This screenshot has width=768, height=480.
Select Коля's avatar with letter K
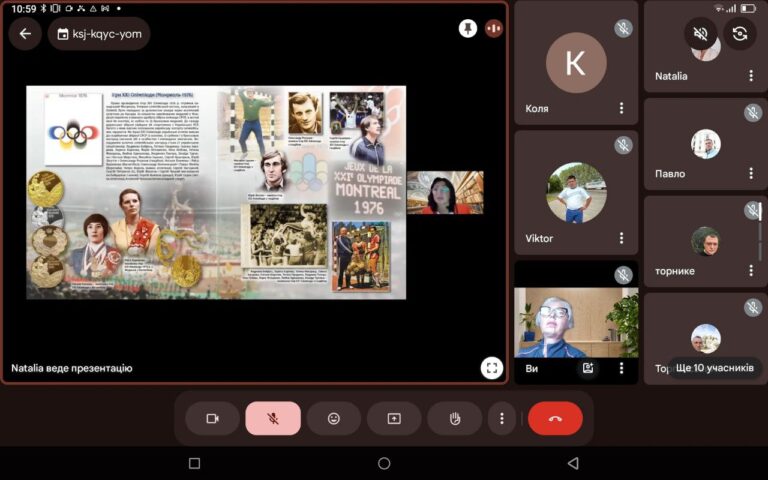tap(576, 63)
